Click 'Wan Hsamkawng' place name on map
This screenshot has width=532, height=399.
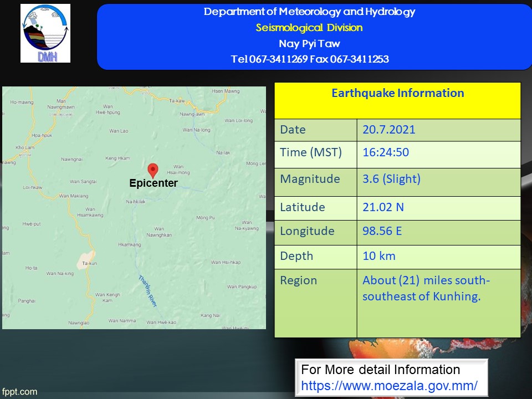click(x=90, y=212)
